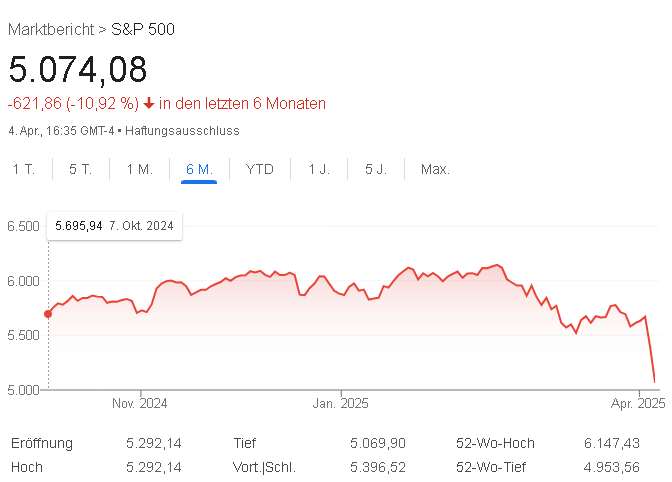Click the 5.074,08 index price

tap(78, 69)
